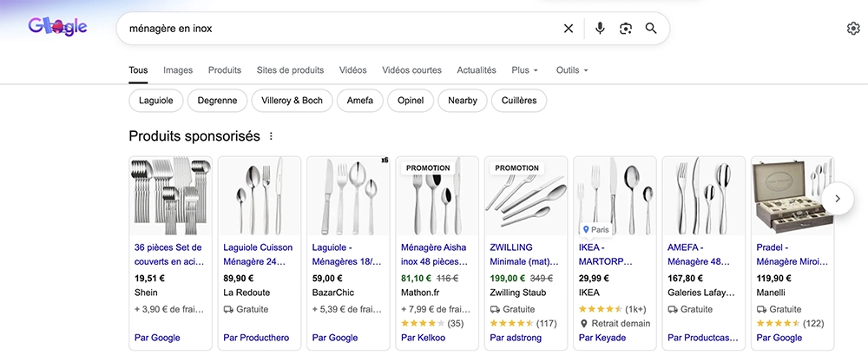Image resolution: width=868 pixels, height=362 pixels.
Task: Switch to the Produits tab
Action: coord(225,70)
